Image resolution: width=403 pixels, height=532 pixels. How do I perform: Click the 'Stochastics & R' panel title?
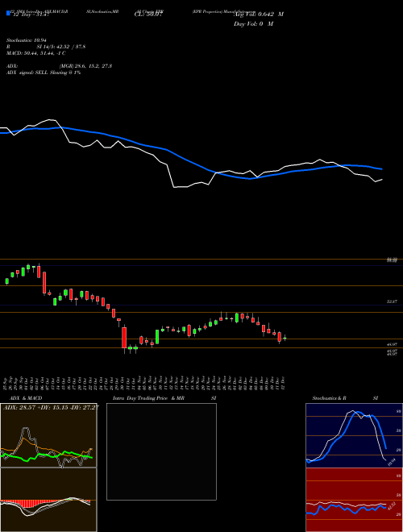pos(329,398)
